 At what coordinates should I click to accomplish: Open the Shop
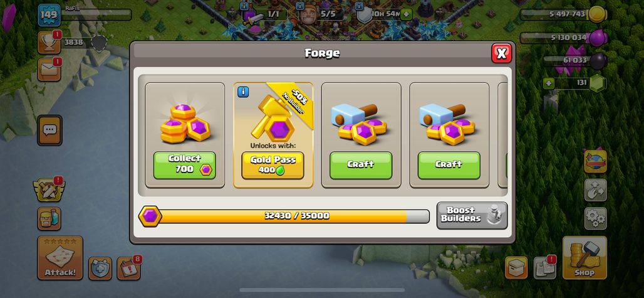point(584,257)
